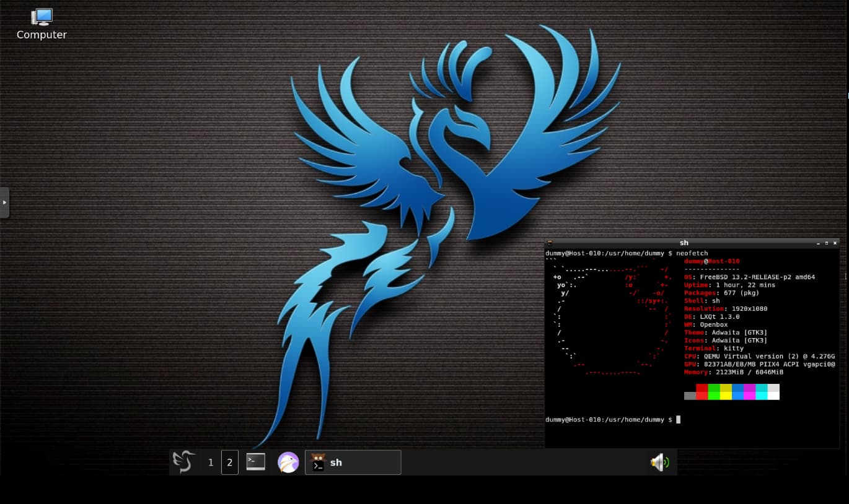Minimize the sh terminal window
The image size is (849, 504).
coord(818,243)
